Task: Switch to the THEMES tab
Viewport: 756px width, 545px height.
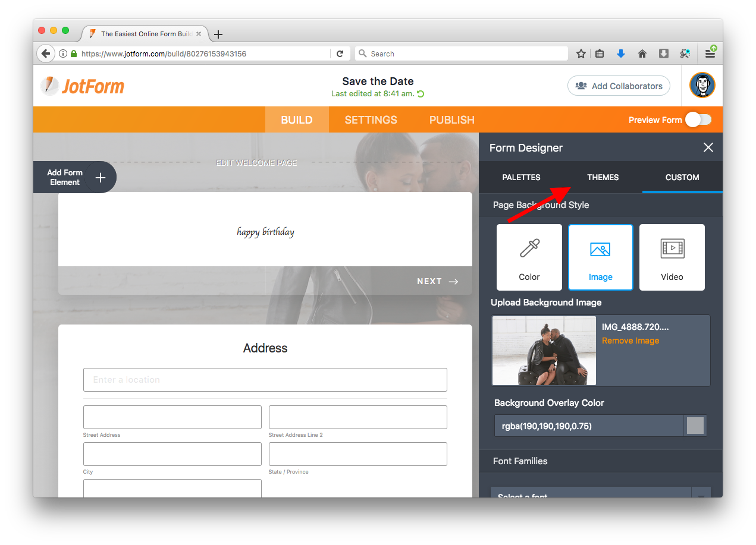Action: tap(603, 177)
